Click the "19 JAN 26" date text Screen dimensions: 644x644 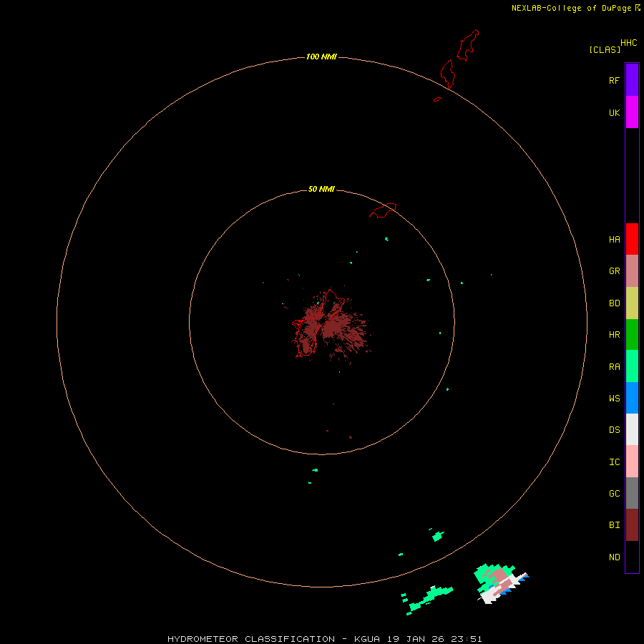pyautogui.click(x=415, y=639)
